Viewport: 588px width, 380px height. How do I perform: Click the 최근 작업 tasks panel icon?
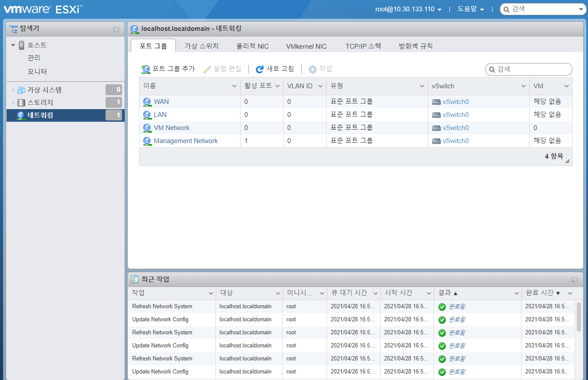(135, 279)
